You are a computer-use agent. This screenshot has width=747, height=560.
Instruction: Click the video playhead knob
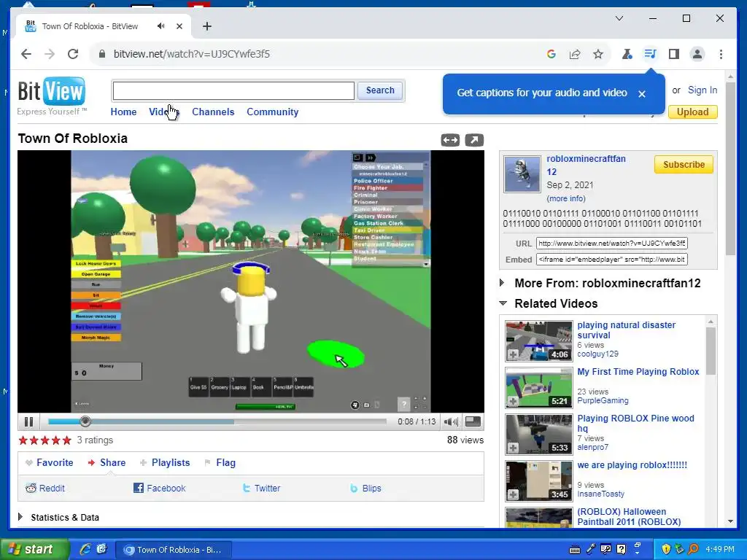coord(85,421)
